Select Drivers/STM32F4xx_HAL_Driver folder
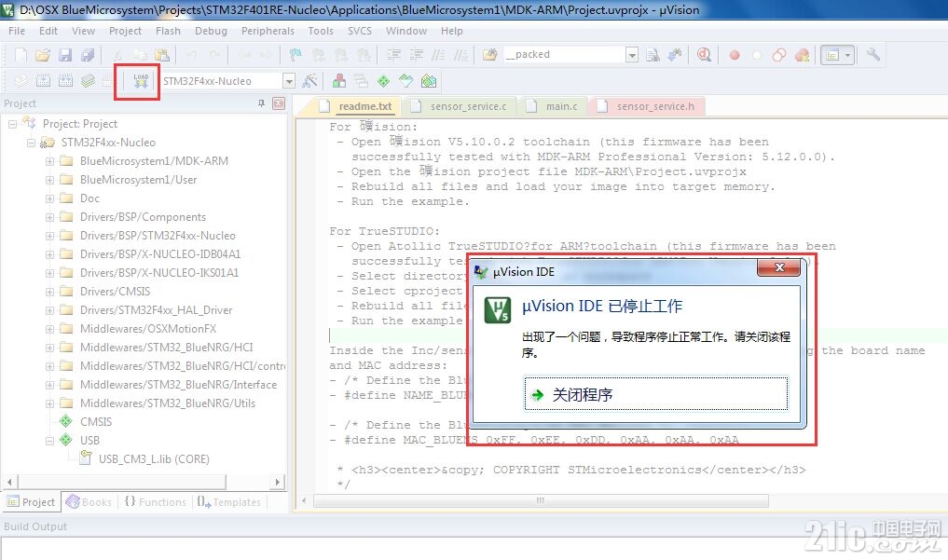 [156, 310]
